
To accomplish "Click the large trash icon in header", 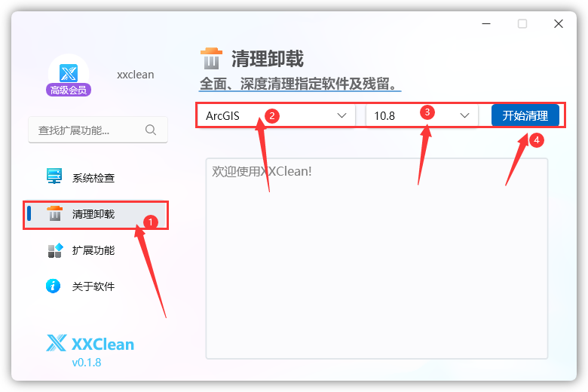I will pos(211,59).
